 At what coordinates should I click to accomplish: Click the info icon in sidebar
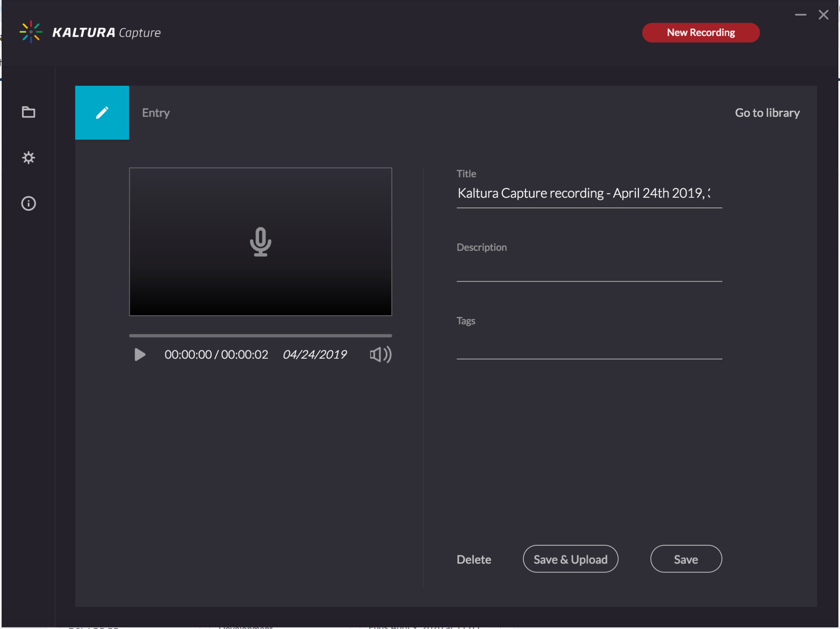coord(28,203)
